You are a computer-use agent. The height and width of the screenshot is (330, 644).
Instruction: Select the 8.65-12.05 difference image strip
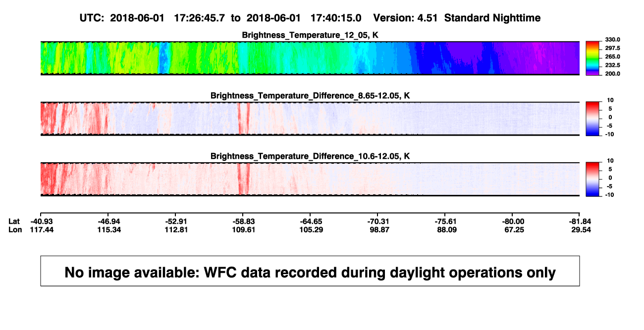[x=310, y=119]
